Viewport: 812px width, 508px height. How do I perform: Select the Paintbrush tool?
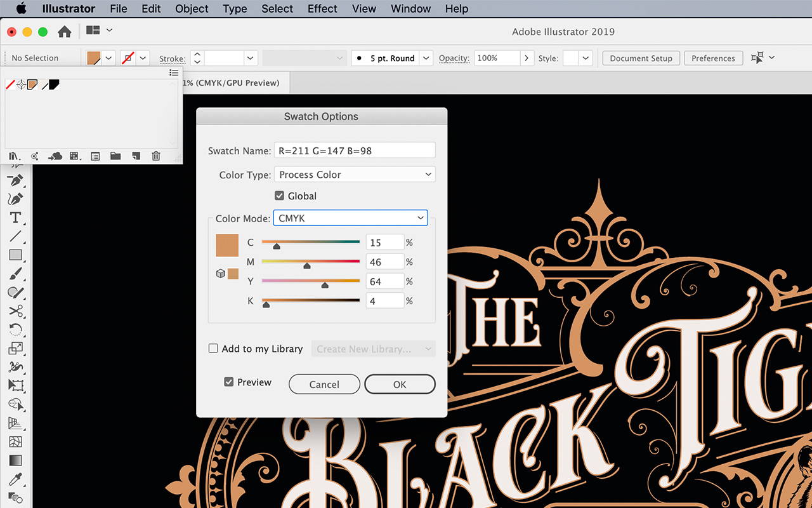point(16,274)
